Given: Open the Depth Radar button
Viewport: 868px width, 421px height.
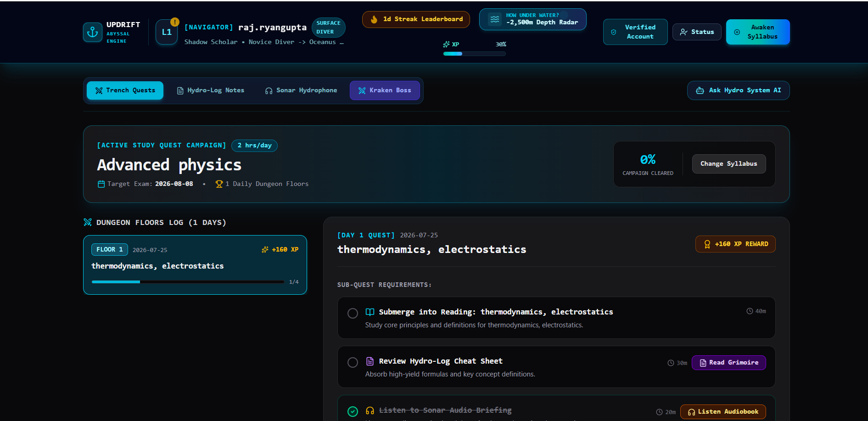Looking at the screenshot, I should 533,19.
